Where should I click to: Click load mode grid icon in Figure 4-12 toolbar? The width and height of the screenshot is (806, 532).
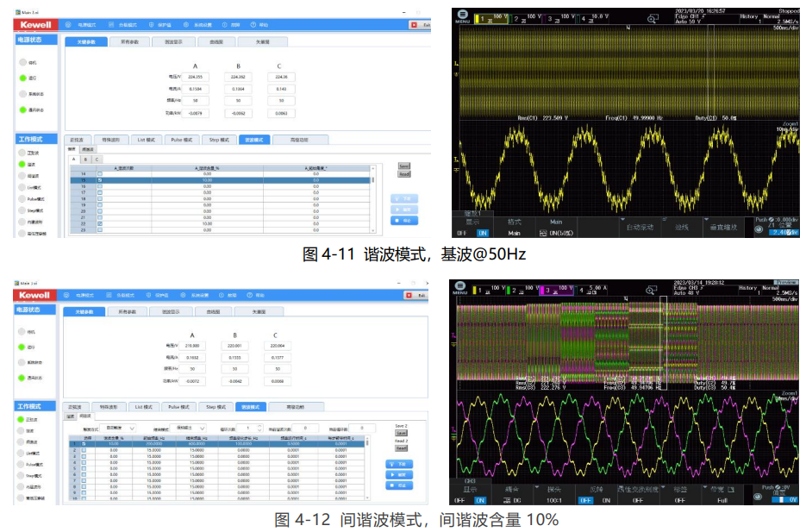pos(109,295)
